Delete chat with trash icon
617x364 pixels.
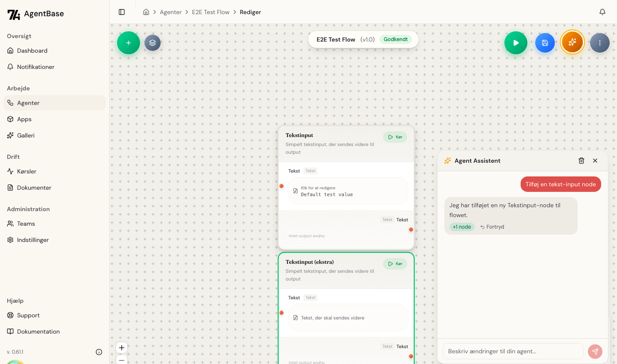click(581, 161)
